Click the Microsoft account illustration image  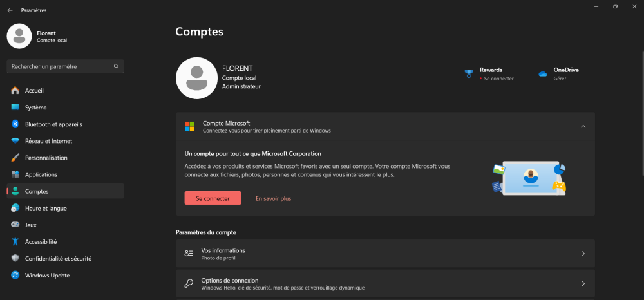(529, 178)
